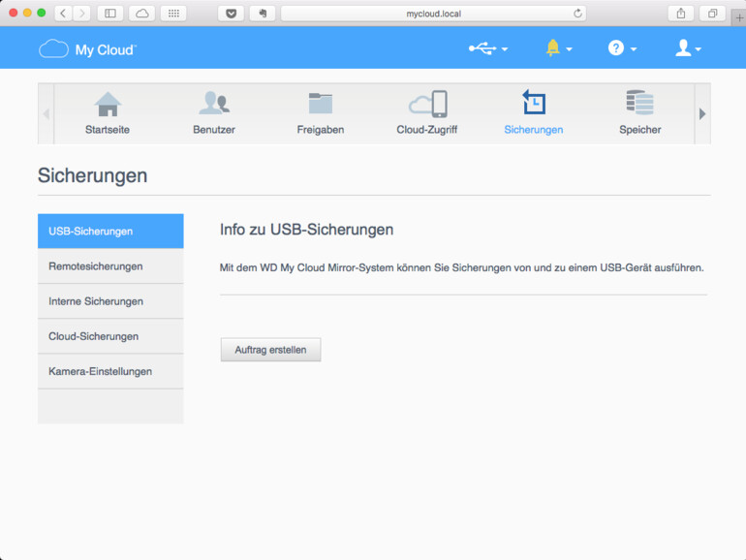Open the Top Sites grid icon

pos(173,14)
